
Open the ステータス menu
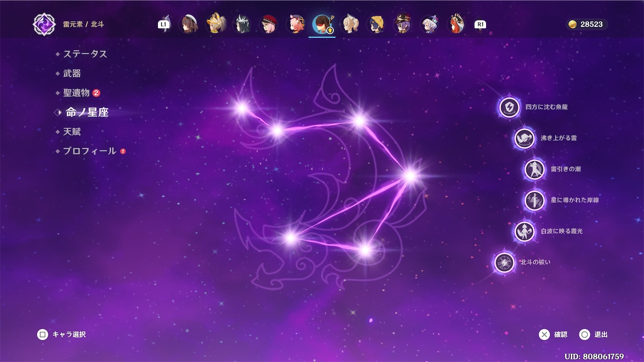tap(85, 54)
